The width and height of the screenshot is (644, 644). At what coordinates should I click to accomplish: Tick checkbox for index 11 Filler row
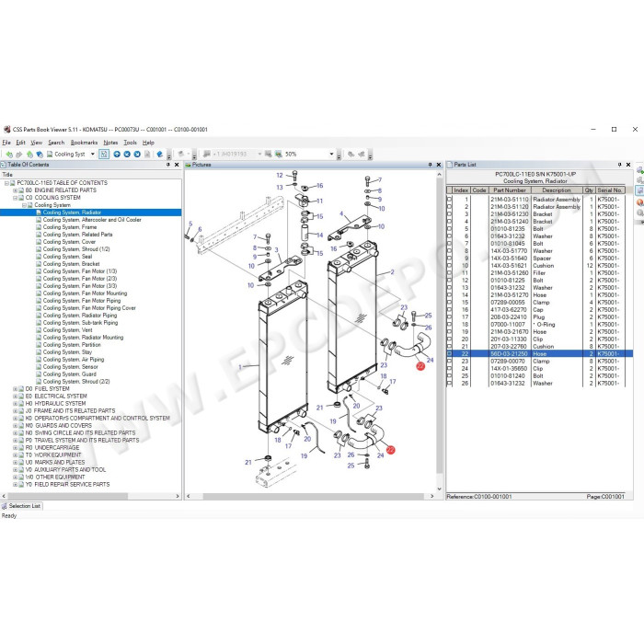point(449,273)
